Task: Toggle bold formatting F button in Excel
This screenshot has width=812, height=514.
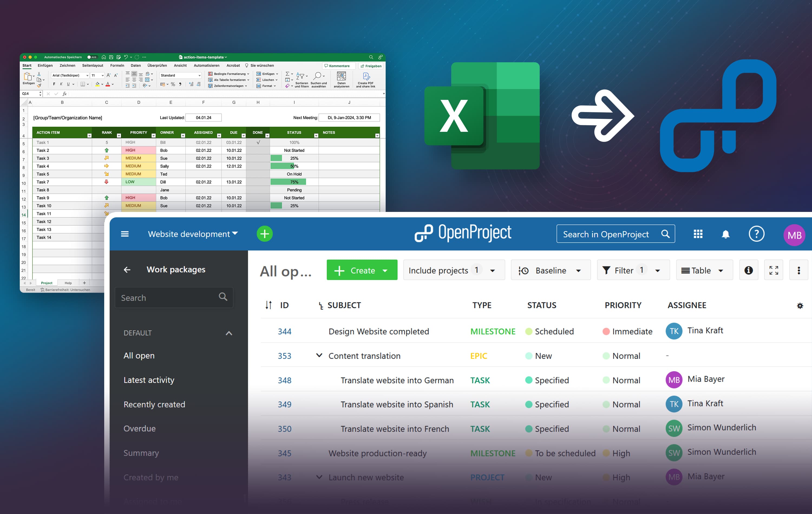Action: (54, 84)
